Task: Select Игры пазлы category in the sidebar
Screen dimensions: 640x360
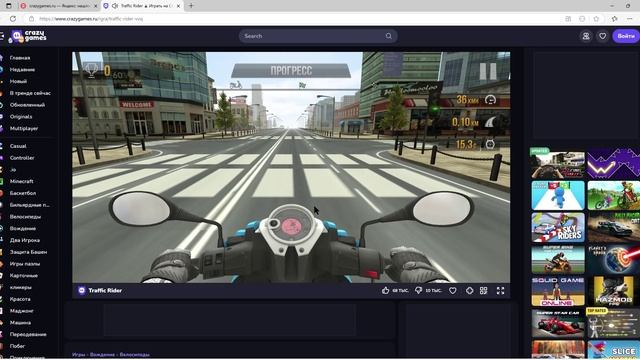Action: (x=25, y=264)
